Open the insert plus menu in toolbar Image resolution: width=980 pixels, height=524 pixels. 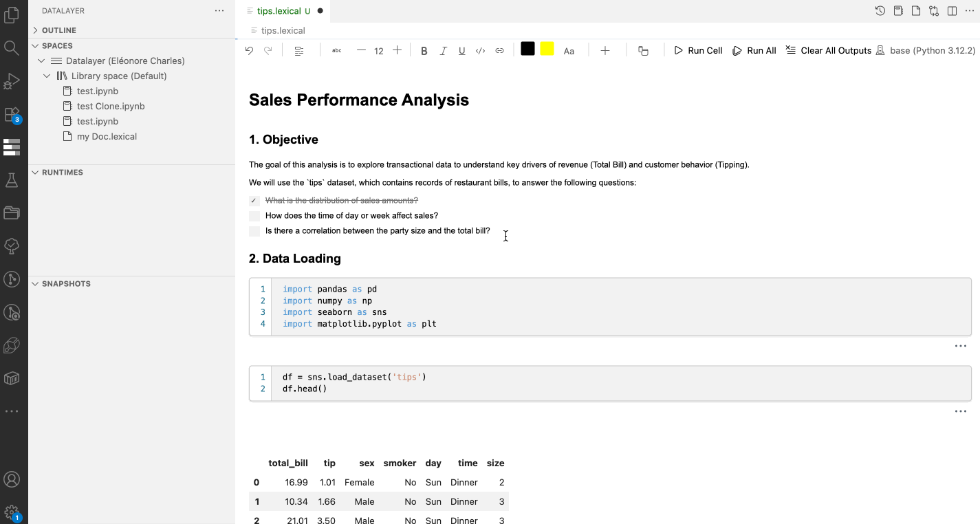click(605, 51)
